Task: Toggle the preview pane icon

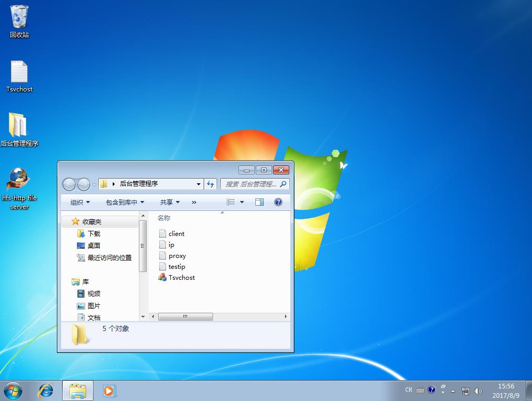Action: pyautogui.click(x=259, y=202)
